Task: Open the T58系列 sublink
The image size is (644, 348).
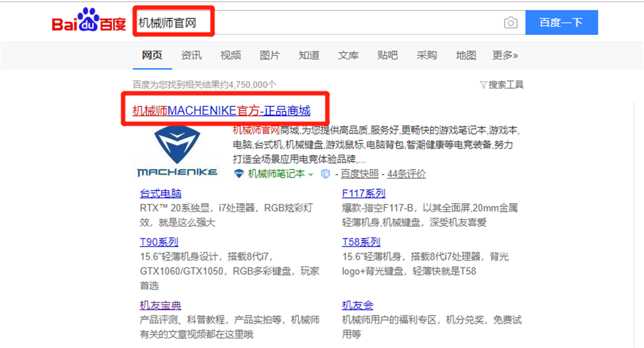Action: [x=361, y=242]
